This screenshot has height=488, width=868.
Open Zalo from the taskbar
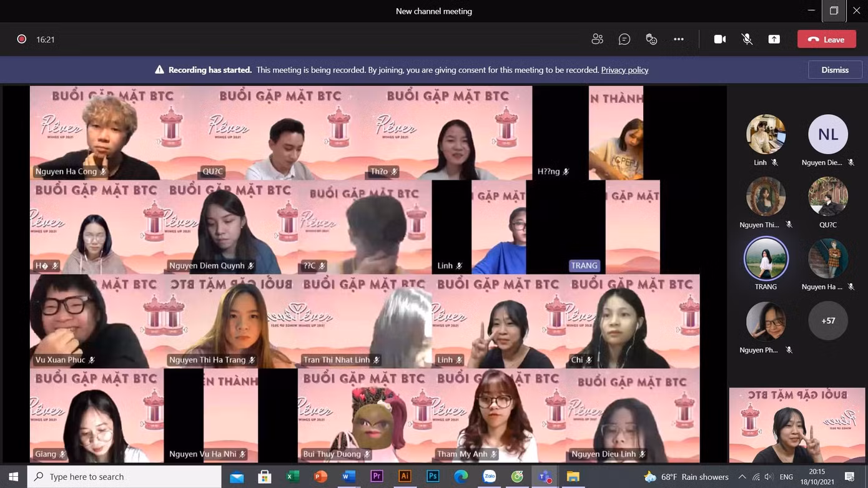coord(489,477)
